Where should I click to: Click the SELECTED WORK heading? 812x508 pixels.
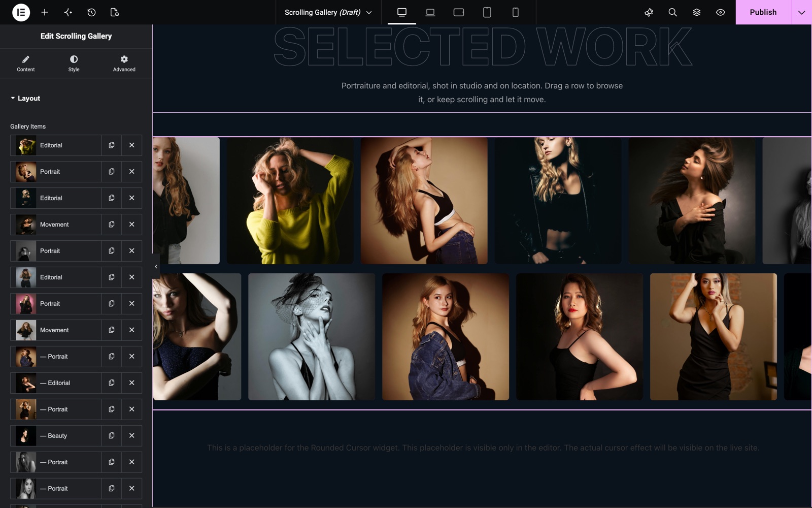(x=482, y=47)
